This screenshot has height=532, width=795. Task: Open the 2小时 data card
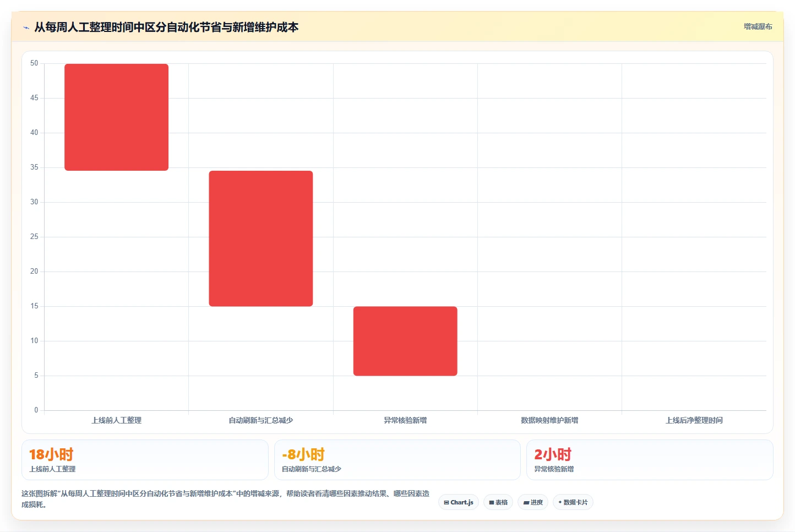click(650, 460)
